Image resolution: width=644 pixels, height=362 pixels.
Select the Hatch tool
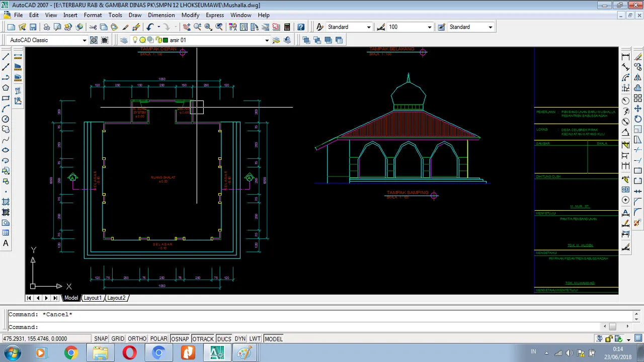point(6,202)
